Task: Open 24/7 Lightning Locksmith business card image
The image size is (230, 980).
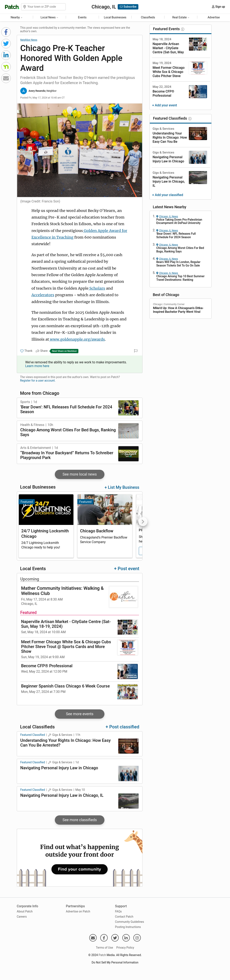Action: coord(46,510)
